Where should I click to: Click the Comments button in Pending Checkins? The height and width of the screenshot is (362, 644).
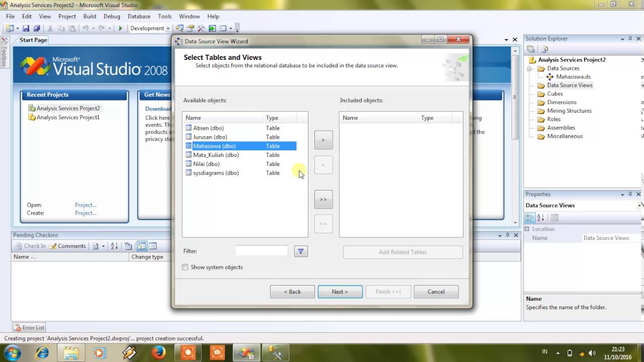pos(67,246)
